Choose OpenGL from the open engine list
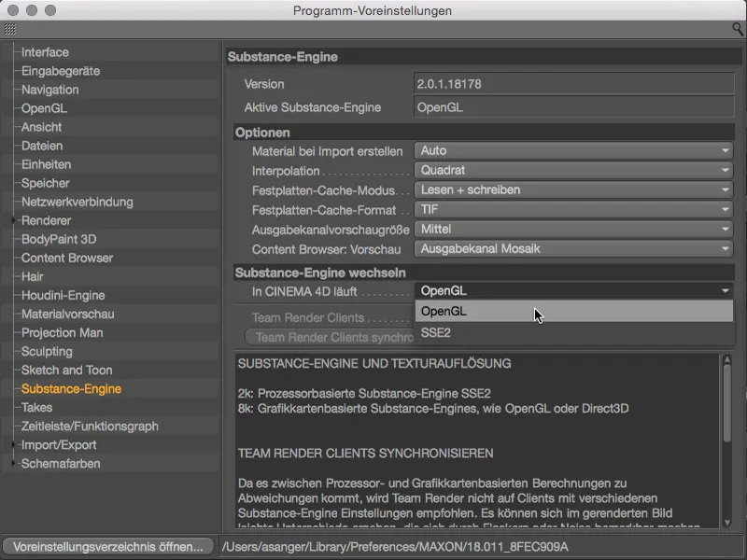Screen dimensions: 747x560 tap(573, 311)
